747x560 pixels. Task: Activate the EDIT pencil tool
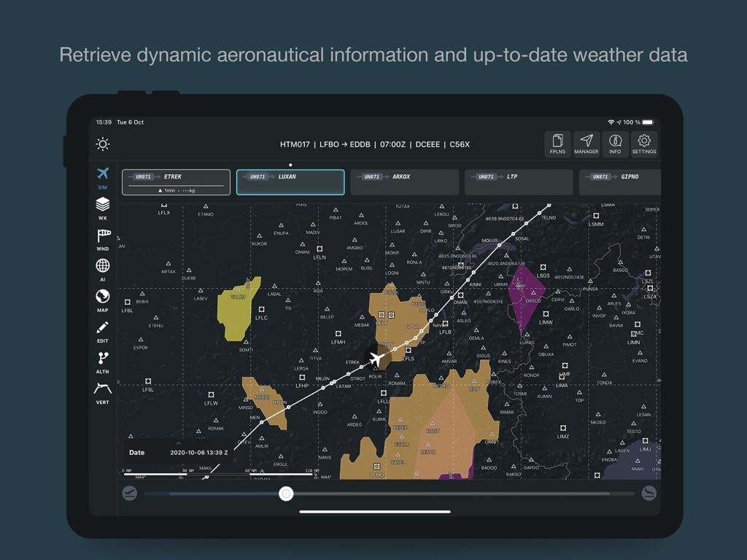[x=102, y=327]
